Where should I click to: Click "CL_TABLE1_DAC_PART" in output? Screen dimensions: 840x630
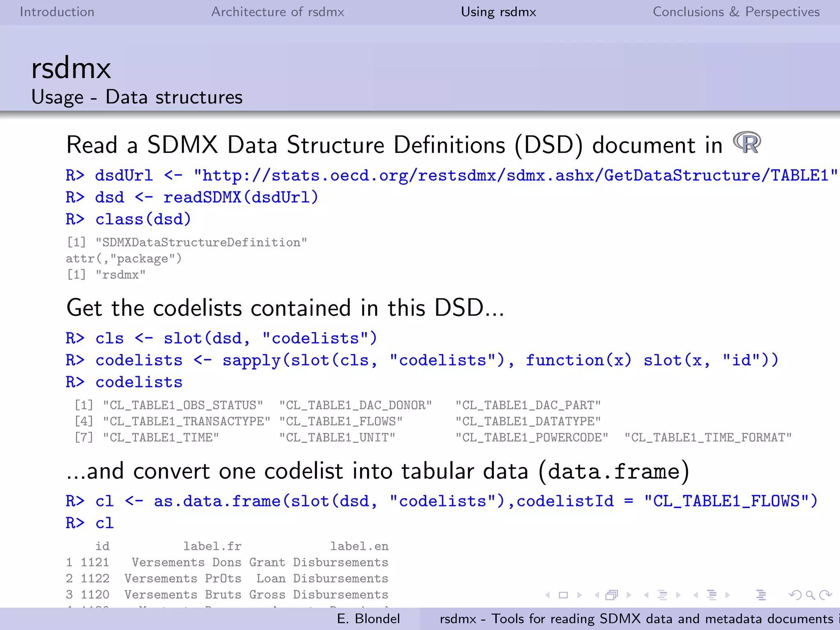pyautogui.click(x=528, y=405)
